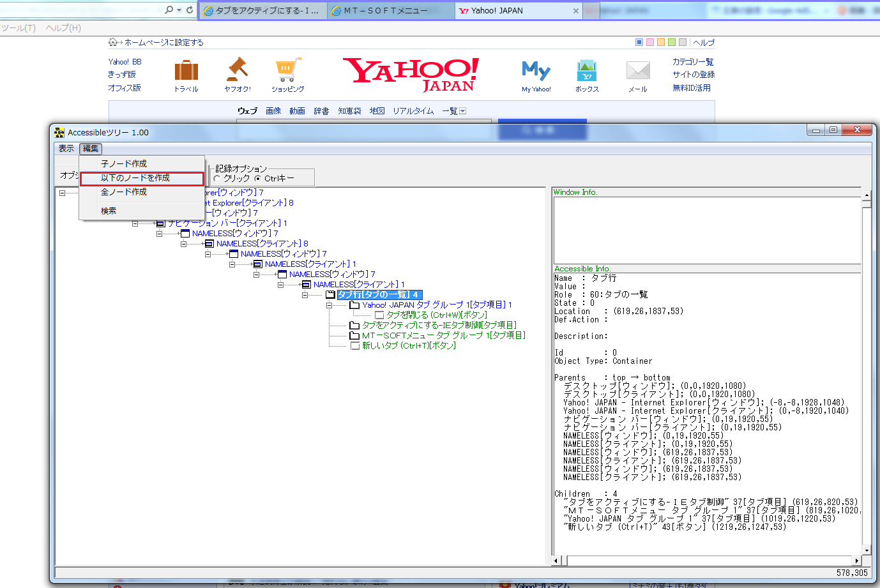
Task: Switch to the MT-SOFTメニュー browser tab
Action: [x=385, y=11]
